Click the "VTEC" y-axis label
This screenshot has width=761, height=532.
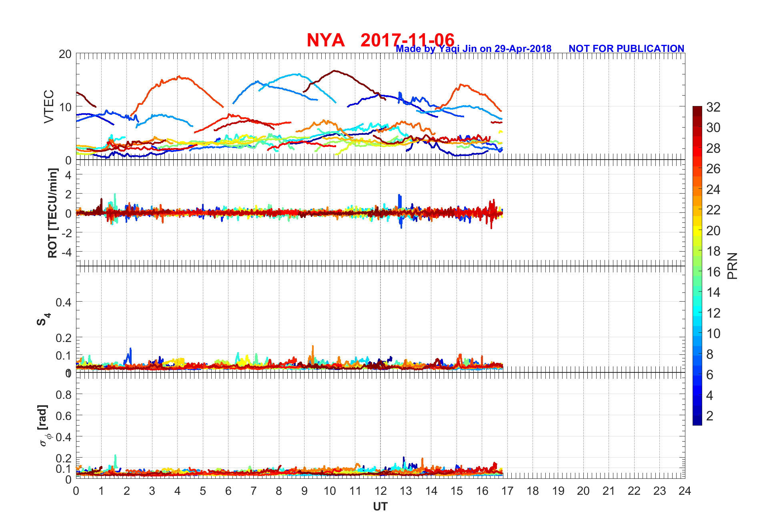pyautogui.click(x=48, y=107)
